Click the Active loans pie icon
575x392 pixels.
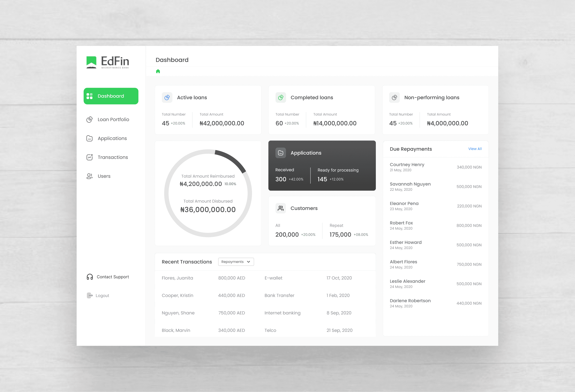pos(167,97)
